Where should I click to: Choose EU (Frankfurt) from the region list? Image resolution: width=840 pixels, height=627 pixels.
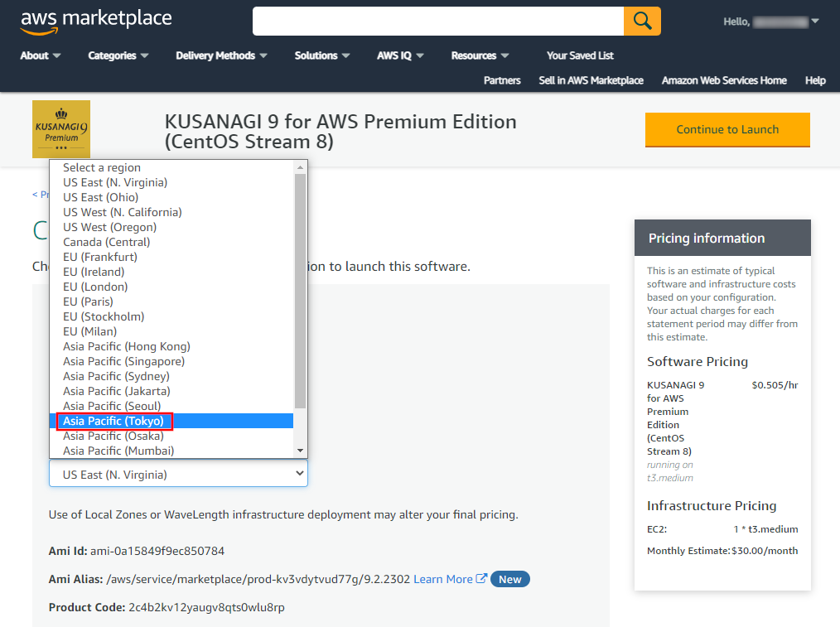pyautogui.click(x=100, y=257)
